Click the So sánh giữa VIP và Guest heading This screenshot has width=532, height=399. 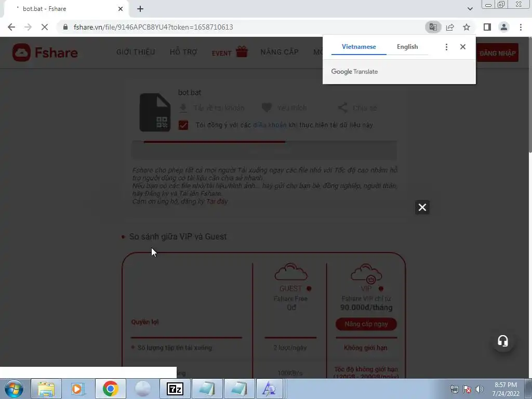(x=178, y=236)
